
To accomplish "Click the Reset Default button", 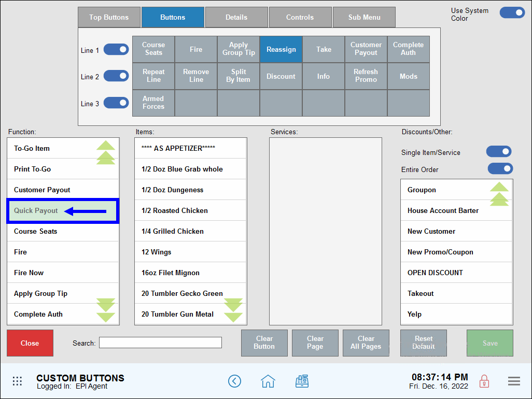I will click(423, 343).
